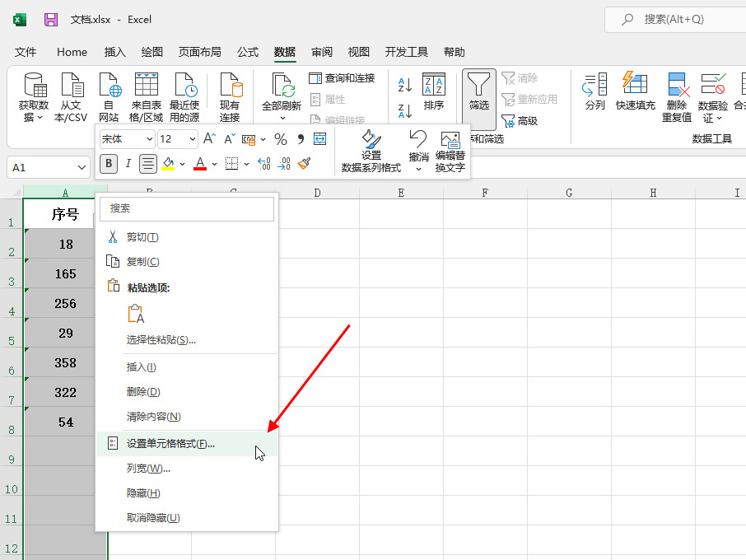Screen dimensions: 746x560
Task: Click Edit Alt Text (编辑替换文字)
Action: coord(450,152)
